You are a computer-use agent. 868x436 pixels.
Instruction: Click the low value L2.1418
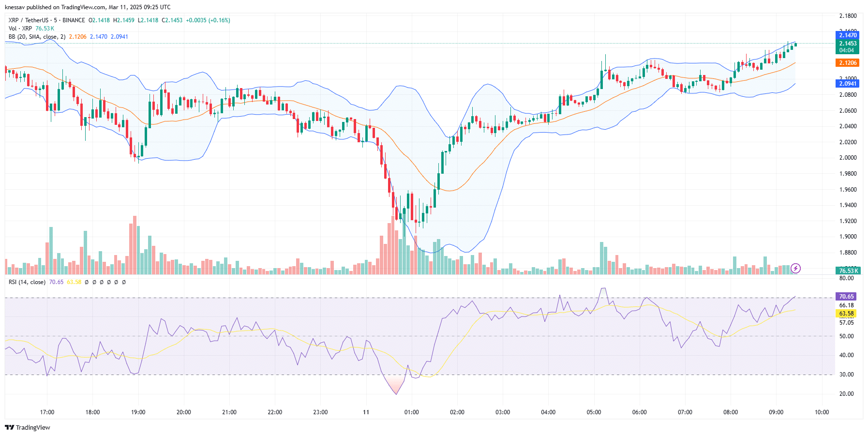tap(148, 20)
